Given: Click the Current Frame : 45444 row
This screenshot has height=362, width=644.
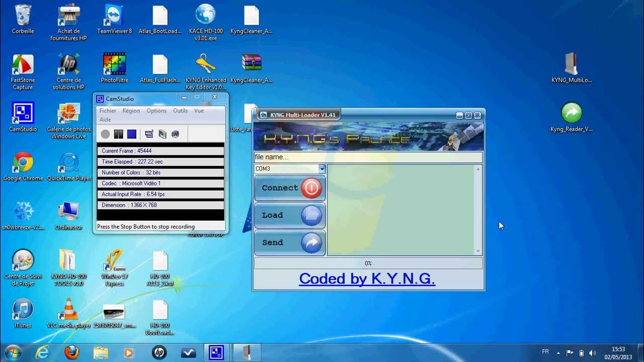Looking at the screenshot, I should point(160,151).
